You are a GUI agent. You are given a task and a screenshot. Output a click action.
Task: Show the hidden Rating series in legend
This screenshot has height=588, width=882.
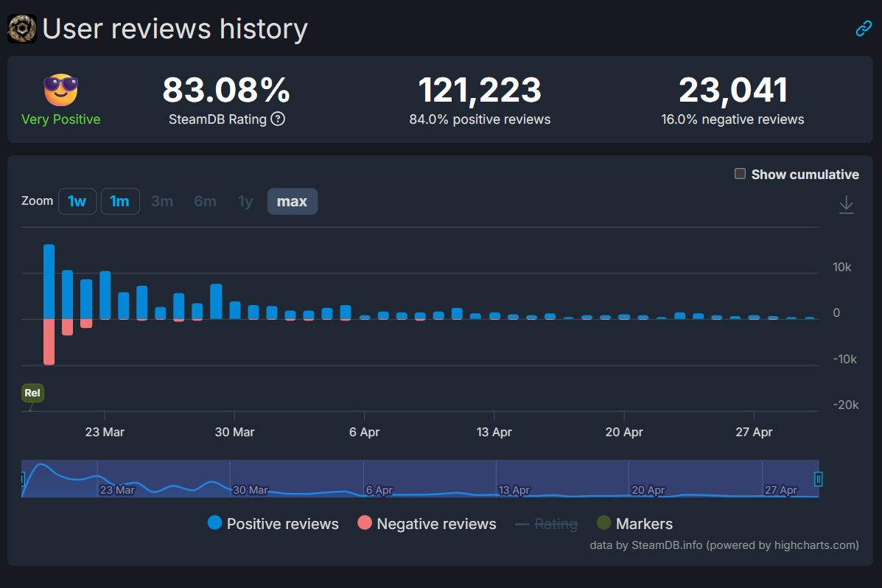pyautogui.click(x=546, y=524)
